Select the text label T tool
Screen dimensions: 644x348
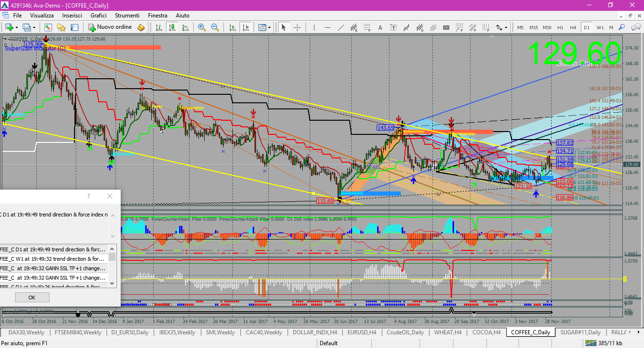tap(393, 27)
